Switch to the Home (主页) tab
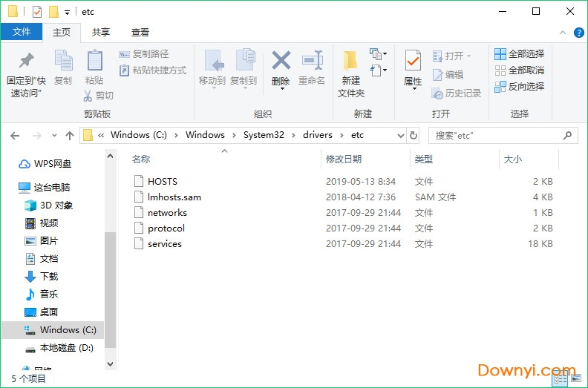588x388 pixels. (62, 32)
